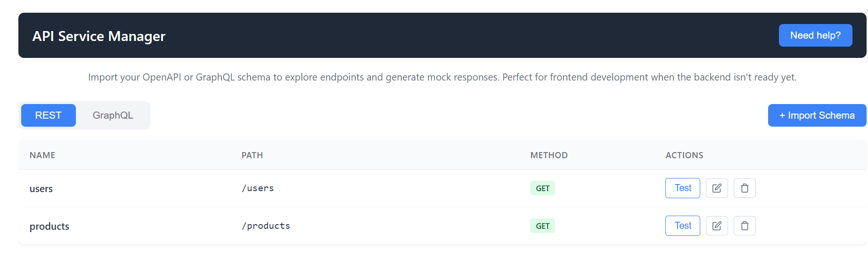This screenshot has height=266, width=868.
Task: Click the pencil edit icon for products
Action: coord(717,226)
